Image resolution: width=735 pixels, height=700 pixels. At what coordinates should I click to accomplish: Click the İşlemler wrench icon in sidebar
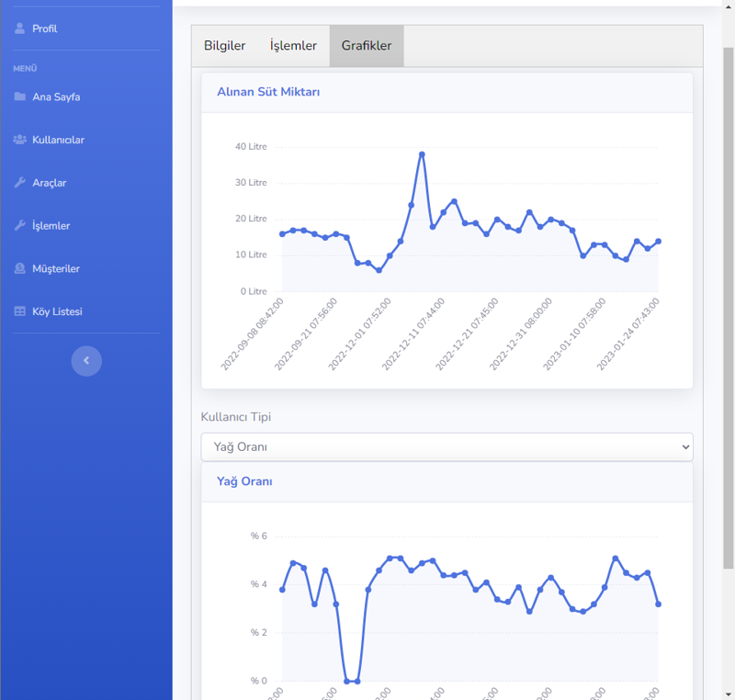click(x=20, y=226)
